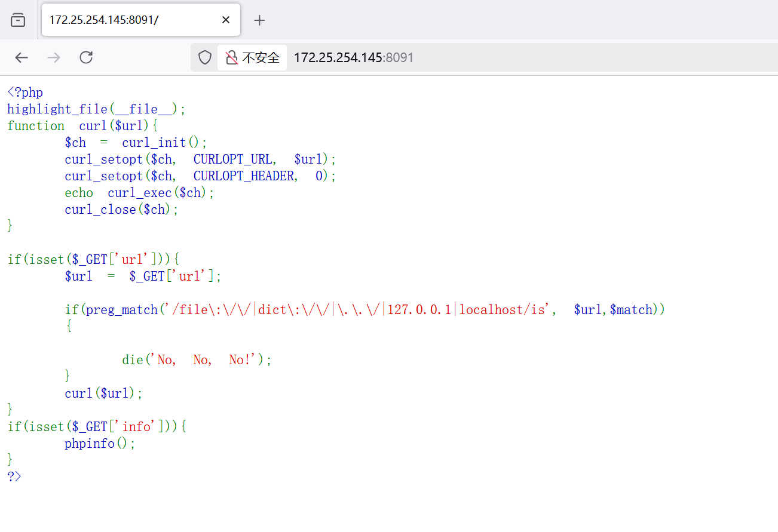Viewport: 778px width, 532px height.
Task: Close the 172.25.254.145:8091/ tab
Action: 226,20
